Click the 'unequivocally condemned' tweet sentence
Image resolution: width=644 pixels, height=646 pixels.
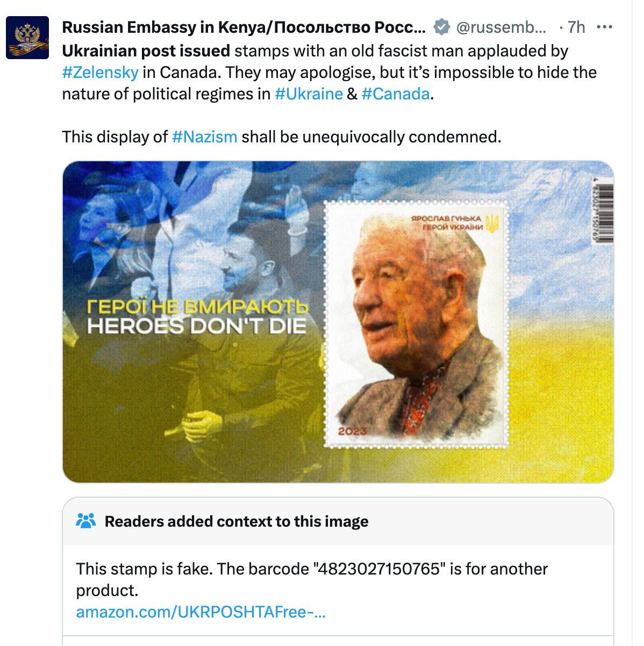pyautogui.click(x=282, y=137)
